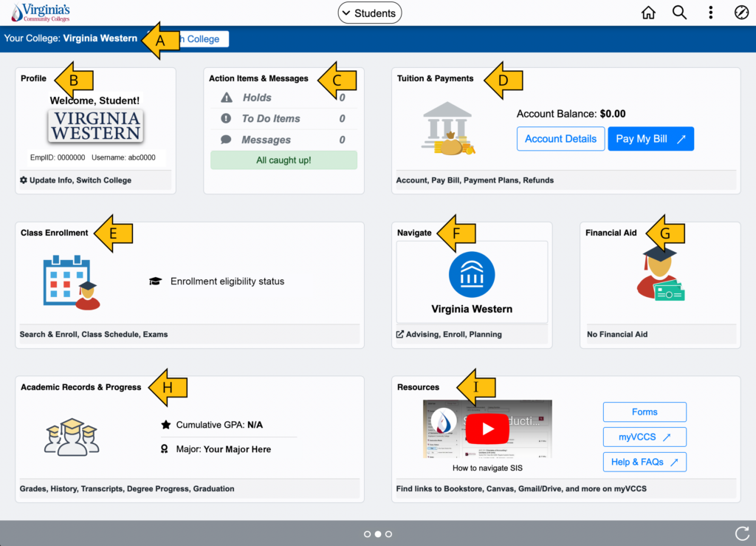This screenshot has height=546, width=756.
Task: Click the Advising external link icon
Action: tap(399, 334)
